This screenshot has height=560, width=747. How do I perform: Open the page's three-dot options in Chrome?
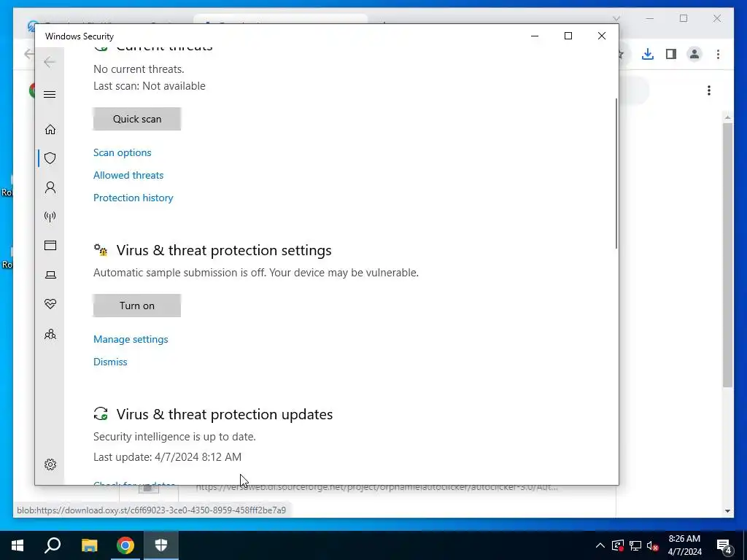click(709, 90)
